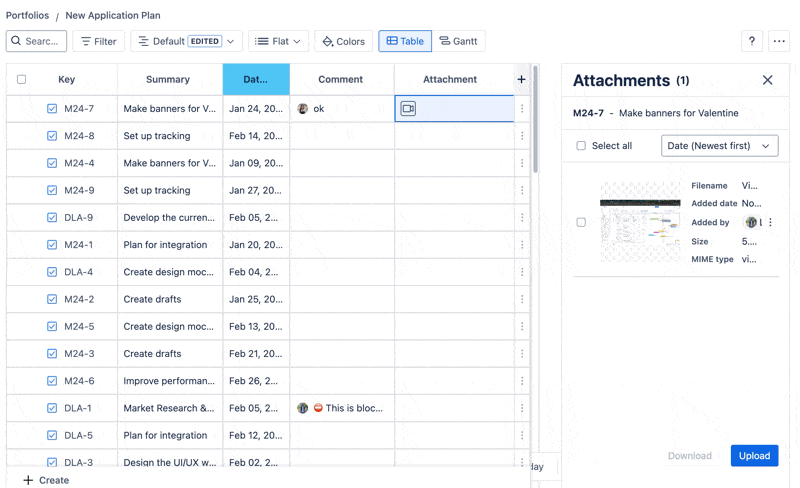Open the Colors settings
Image resolution: width=800 pixels, height=488 pixels.
click(343, 41)
